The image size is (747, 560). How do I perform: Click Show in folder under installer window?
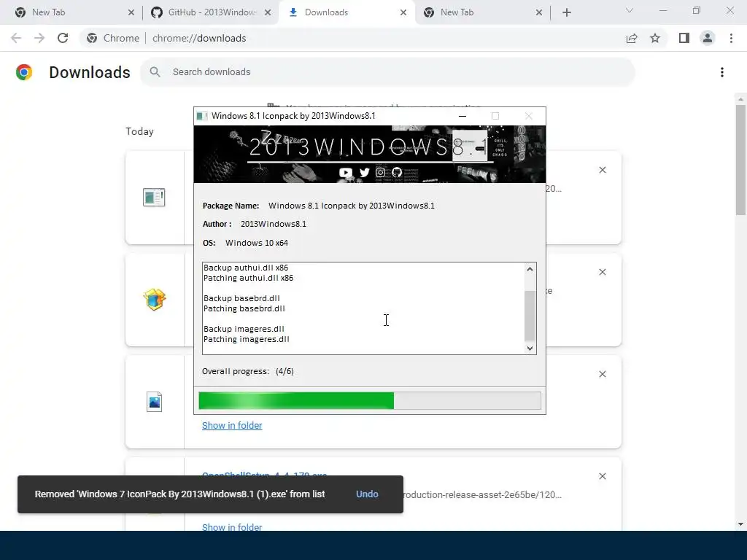point(232,425)
